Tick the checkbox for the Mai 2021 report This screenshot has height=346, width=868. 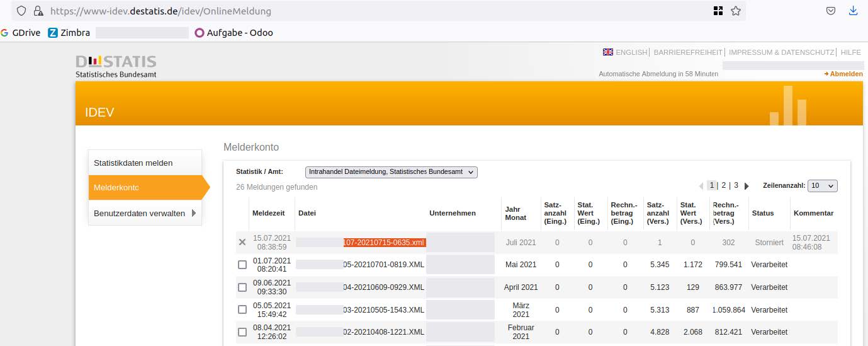[242, 265]
